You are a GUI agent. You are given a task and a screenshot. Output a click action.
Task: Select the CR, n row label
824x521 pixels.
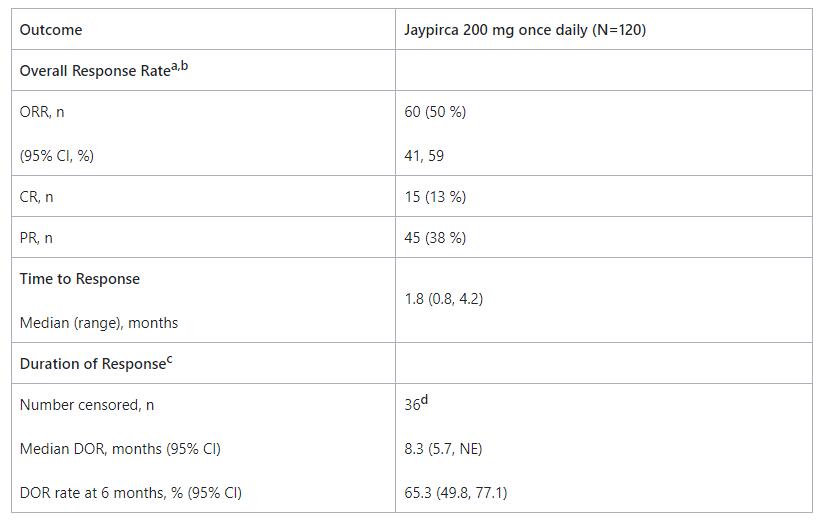37,197
